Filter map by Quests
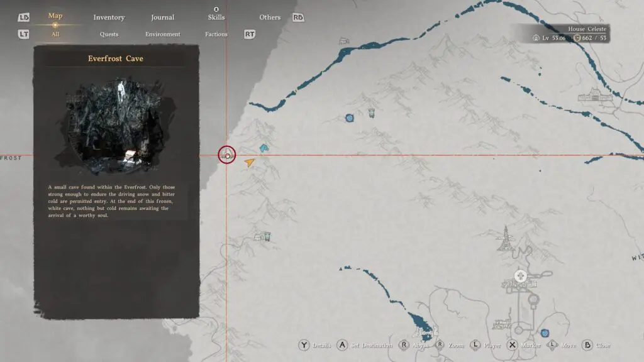The image size is (644, 362). click(109, 34)
